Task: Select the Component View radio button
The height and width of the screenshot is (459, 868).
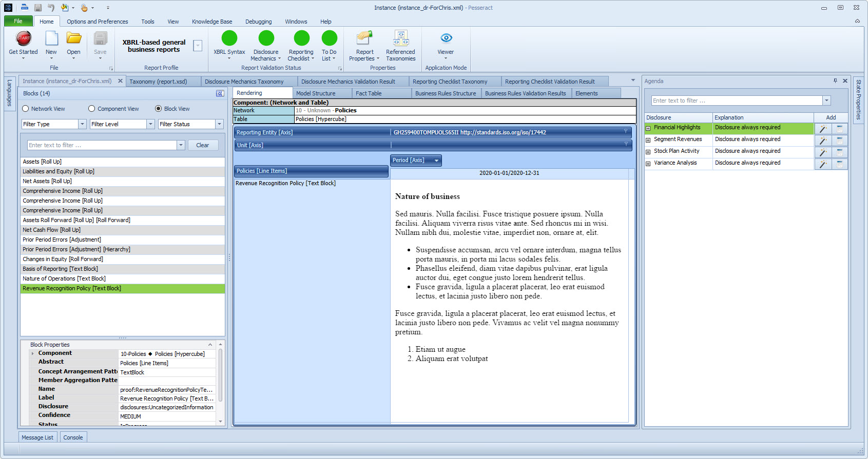Action: (91, 109)
